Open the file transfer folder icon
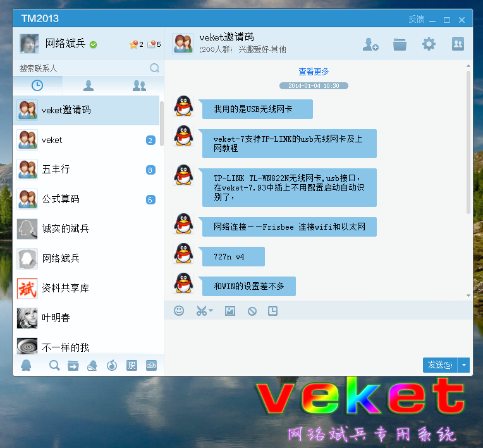This screenshot has height=448, width=483. point(73,365)
